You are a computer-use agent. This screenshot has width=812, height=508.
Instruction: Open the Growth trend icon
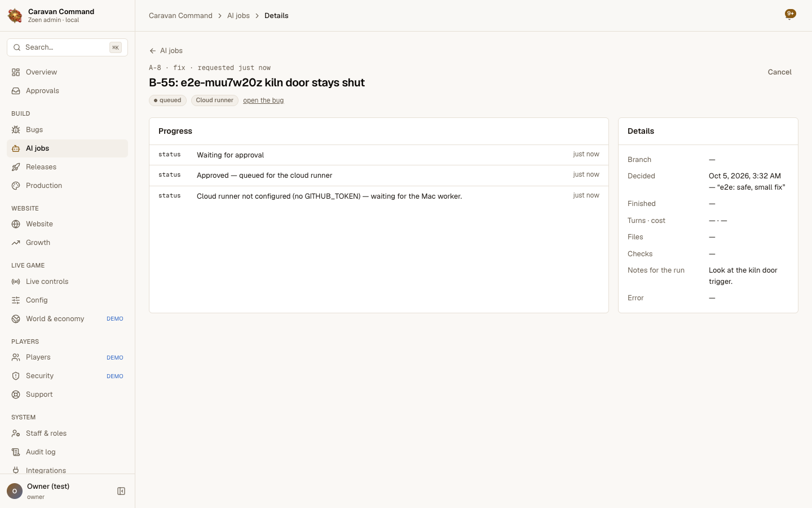pyautogui.click(x=16, y=243)
